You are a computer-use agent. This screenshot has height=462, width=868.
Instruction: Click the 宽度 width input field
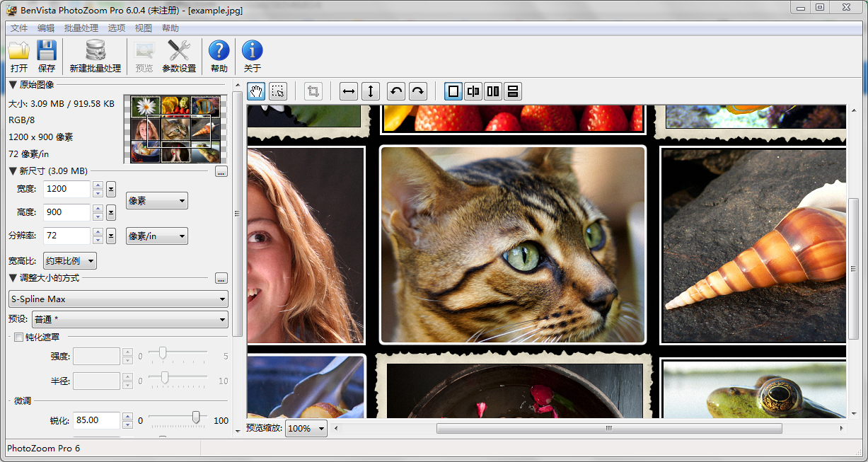67,189
